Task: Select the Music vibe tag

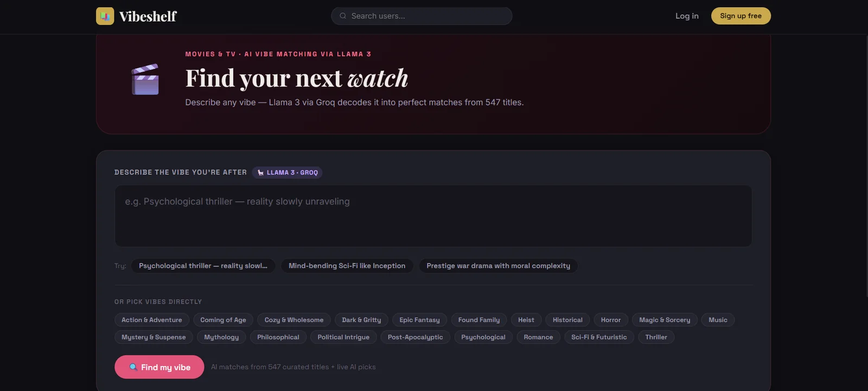Action: coord(718,320)
